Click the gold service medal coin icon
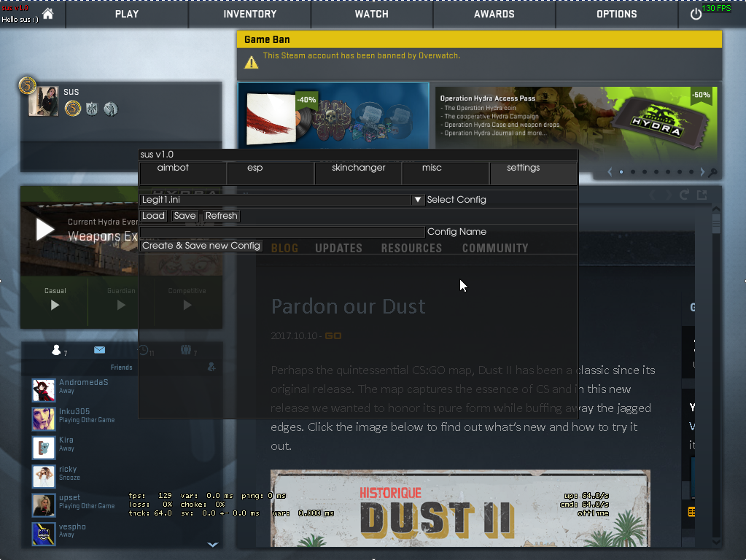Image resolution: width=746 pixels, height=560 pixels. (73, 109)
